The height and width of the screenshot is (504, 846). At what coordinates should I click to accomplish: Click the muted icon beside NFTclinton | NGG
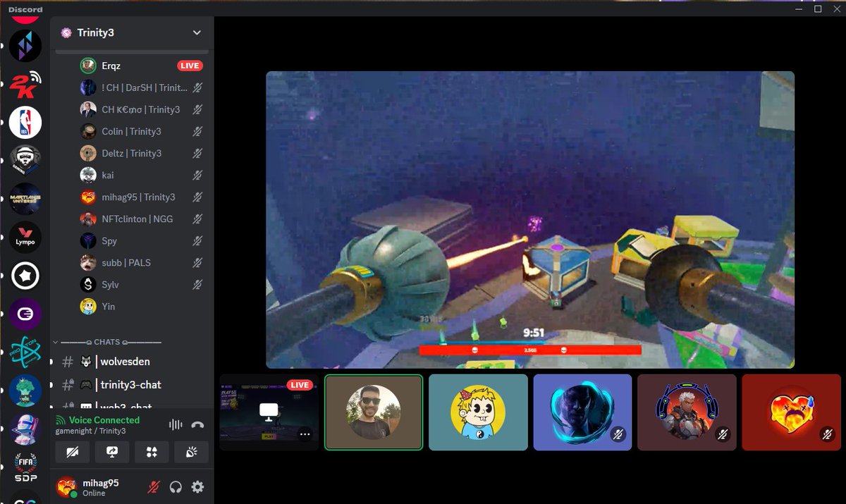tap(198, 219)
